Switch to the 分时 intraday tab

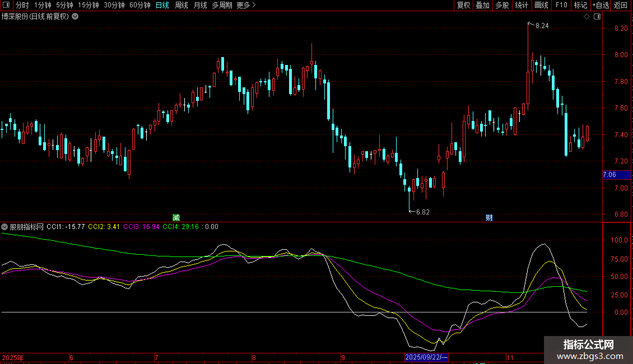click(x=22, y=5)
